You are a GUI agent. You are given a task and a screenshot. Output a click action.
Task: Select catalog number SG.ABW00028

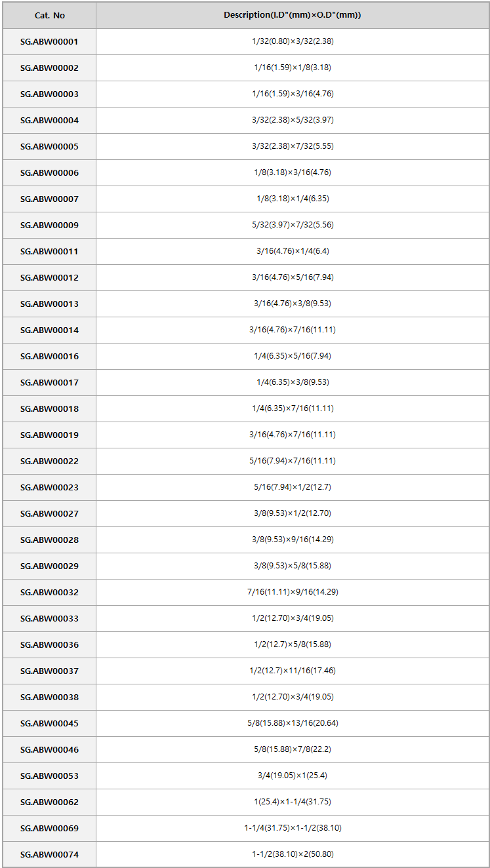pos(49,540)
